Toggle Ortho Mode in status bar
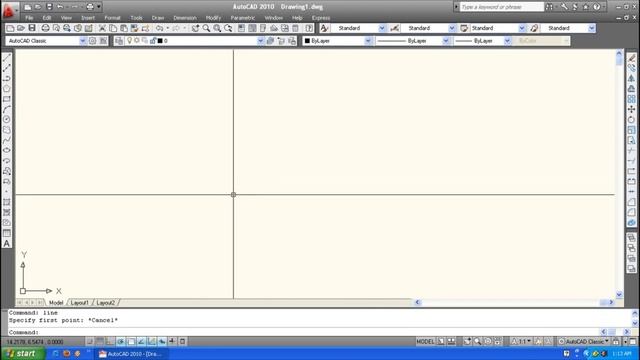Viewport: 640px width, 360px height. (110, 341)
